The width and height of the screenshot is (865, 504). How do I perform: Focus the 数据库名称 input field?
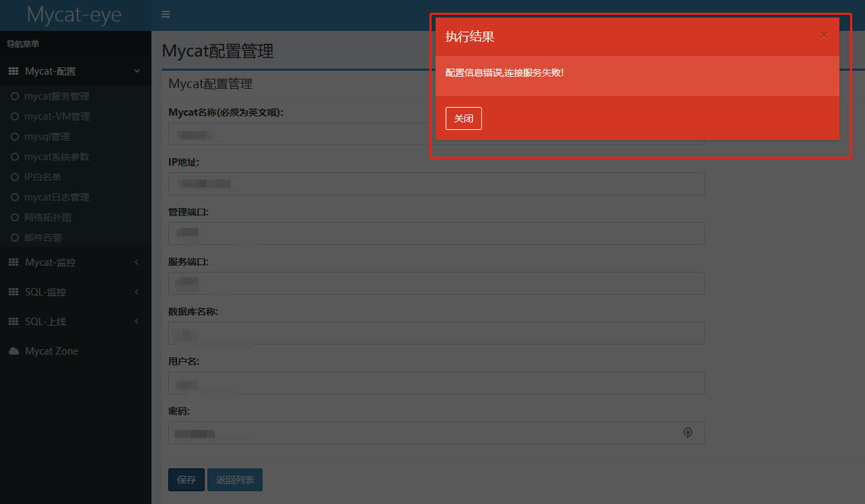436,333
